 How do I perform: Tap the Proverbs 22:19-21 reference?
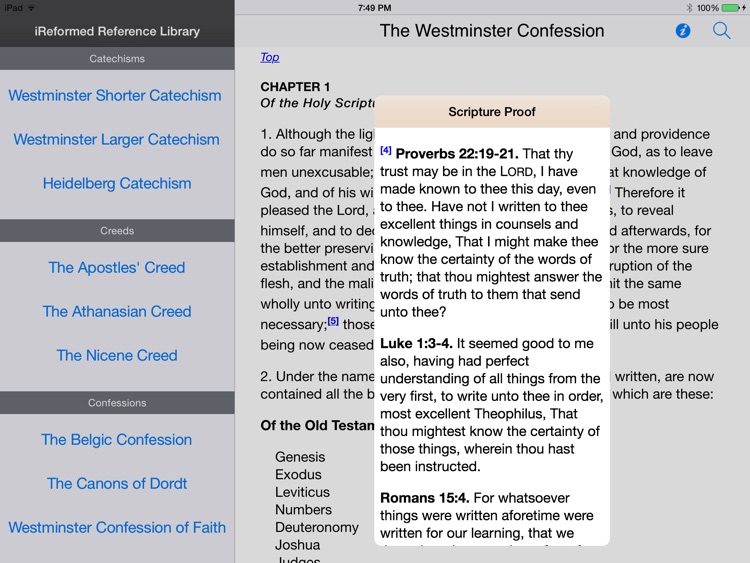[457, 154]
